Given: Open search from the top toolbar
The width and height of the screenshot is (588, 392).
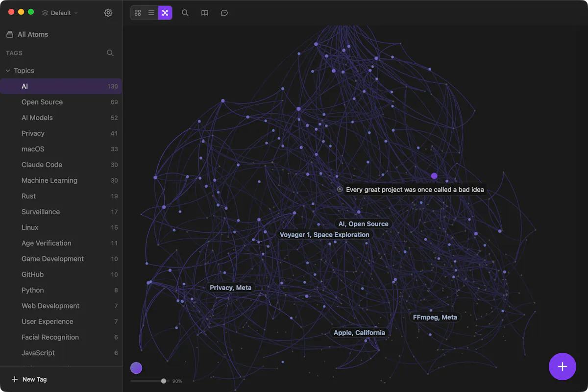Looking at the screenshot, I should [185, 13].
